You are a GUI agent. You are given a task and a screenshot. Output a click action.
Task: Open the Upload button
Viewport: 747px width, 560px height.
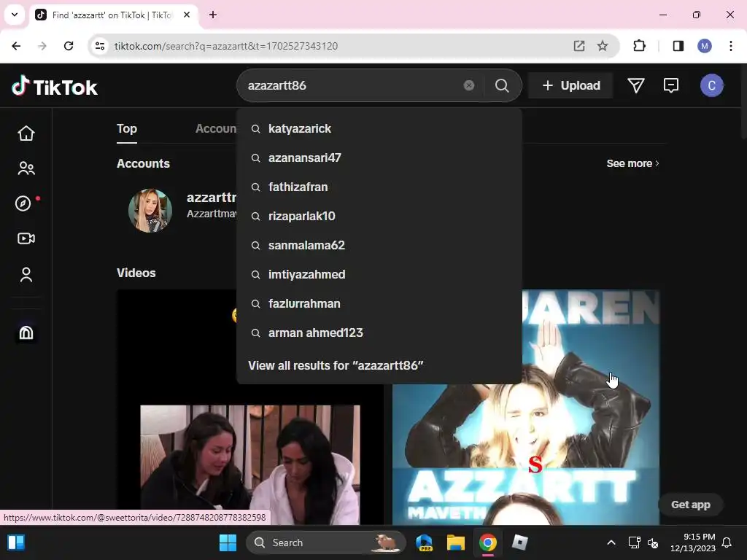(x=570, y=86)
